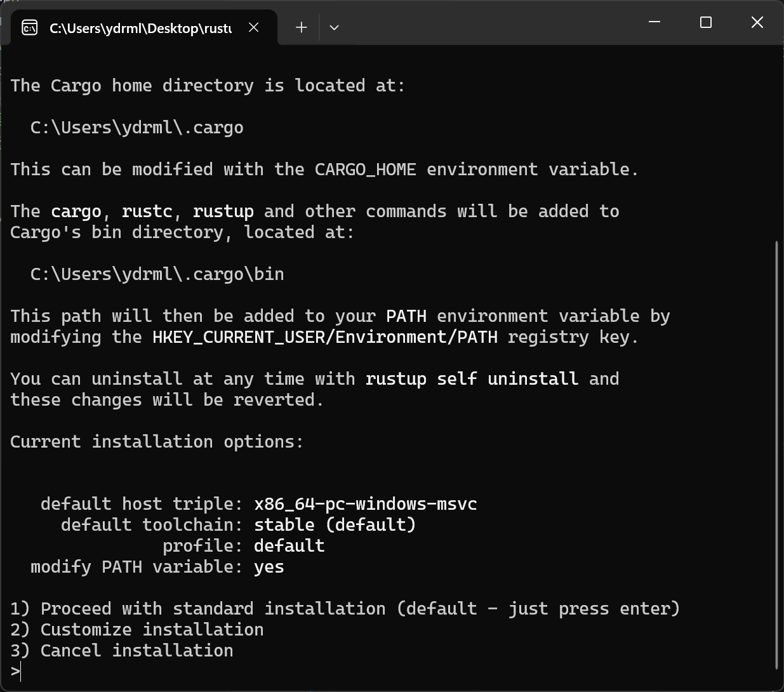Close the rustup terminal tab
Viewport: 784px width, 692px height.
(x=253, y=27)
